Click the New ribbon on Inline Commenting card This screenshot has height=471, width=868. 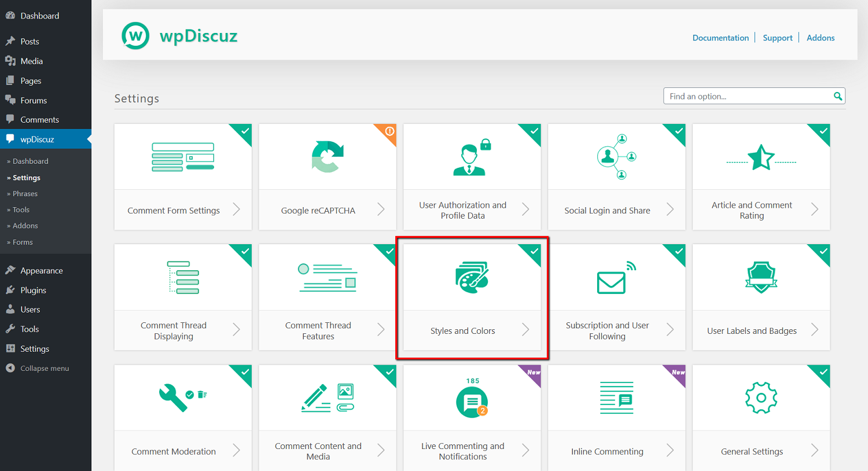point(678,372)
